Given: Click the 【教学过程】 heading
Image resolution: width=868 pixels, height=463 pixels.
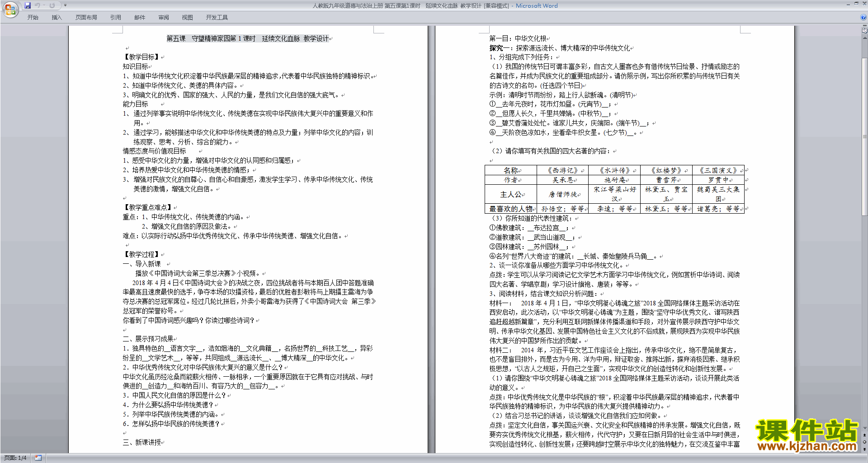Looking at the screenshot, I should (x=142, y=255).
